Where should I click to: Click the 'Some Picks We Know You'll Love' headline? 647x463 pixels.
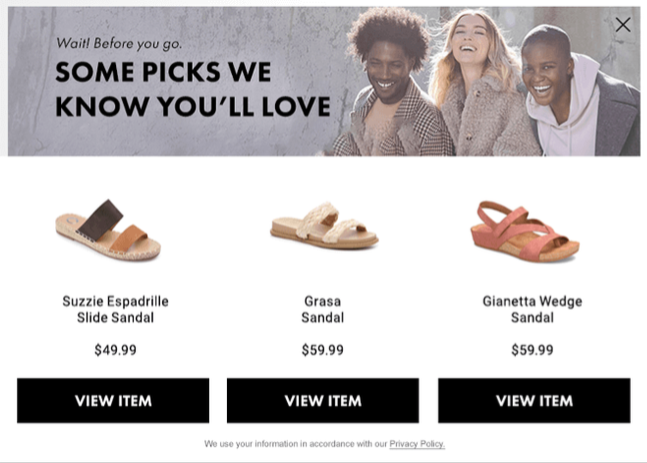[x=193, y=89]
